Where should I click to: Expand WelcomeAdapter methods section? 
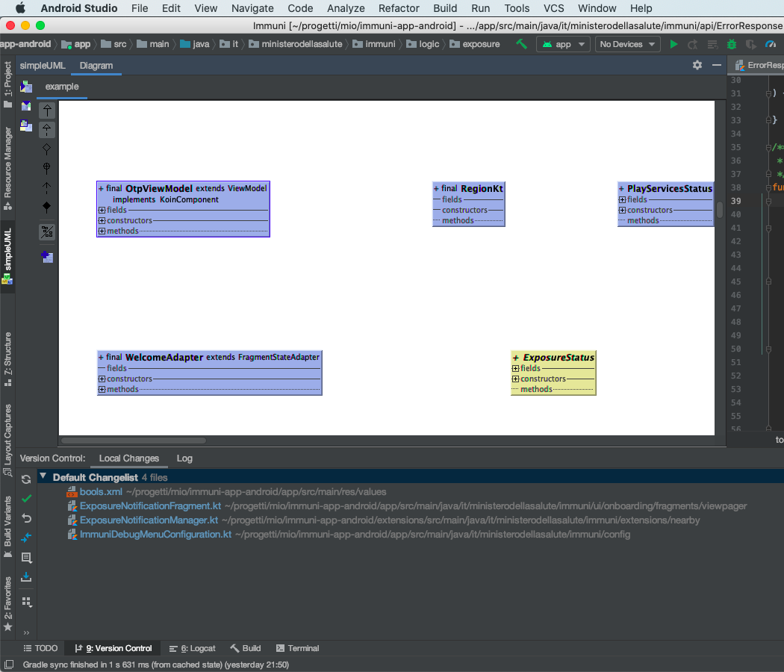pos(102,390)
